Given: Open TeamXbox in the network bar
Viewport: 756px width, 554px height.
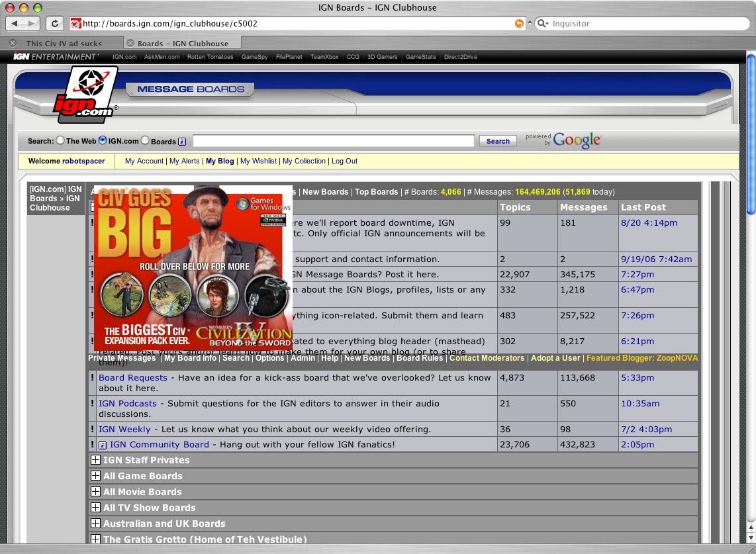Looking at the screenshot, I should click(324, 57).
